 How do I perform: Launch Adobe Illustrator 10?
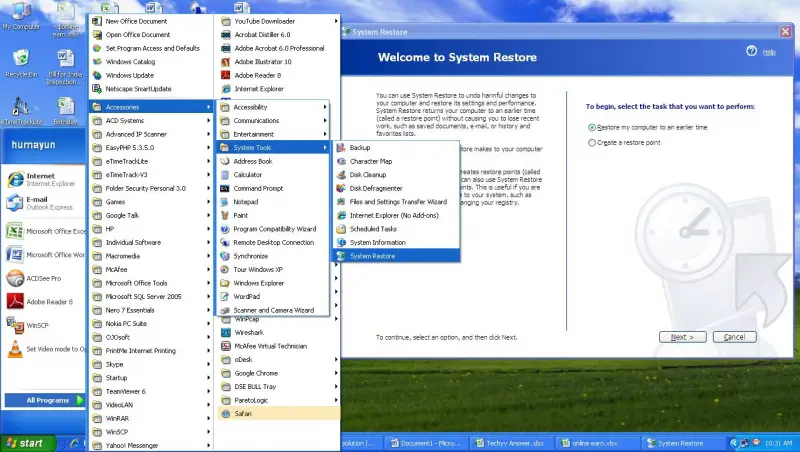(x=279, y=62)
